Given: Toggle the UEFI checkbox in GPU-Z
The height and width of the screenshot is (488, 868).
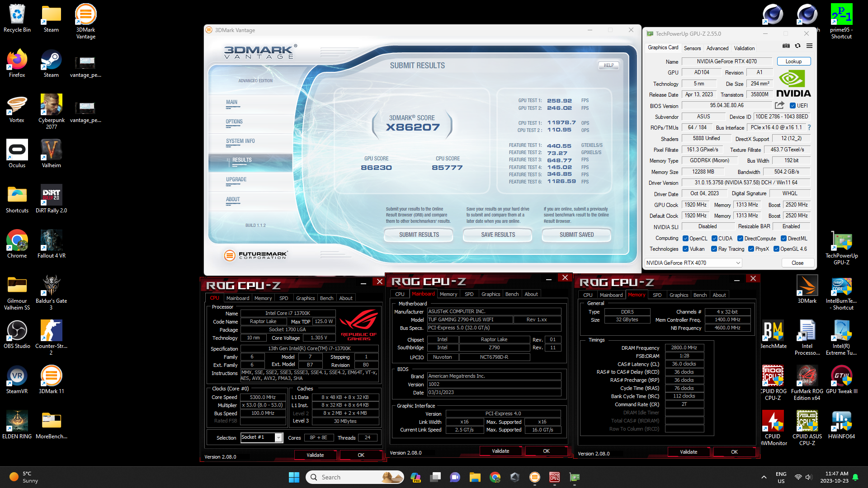Looking at the screenshot, I should tap(793, 105).
